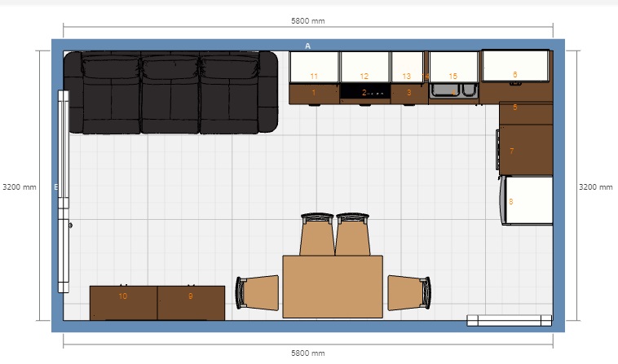Click the wall A label
This screenshot has width=618, height=364.
tap(308, 46)
